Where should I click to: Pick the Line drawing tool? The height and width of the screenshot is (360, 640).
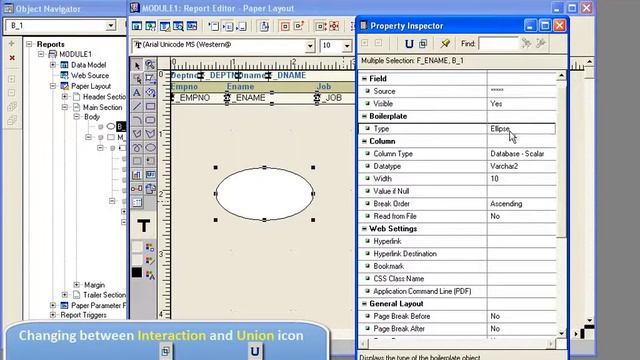point(137,107)
